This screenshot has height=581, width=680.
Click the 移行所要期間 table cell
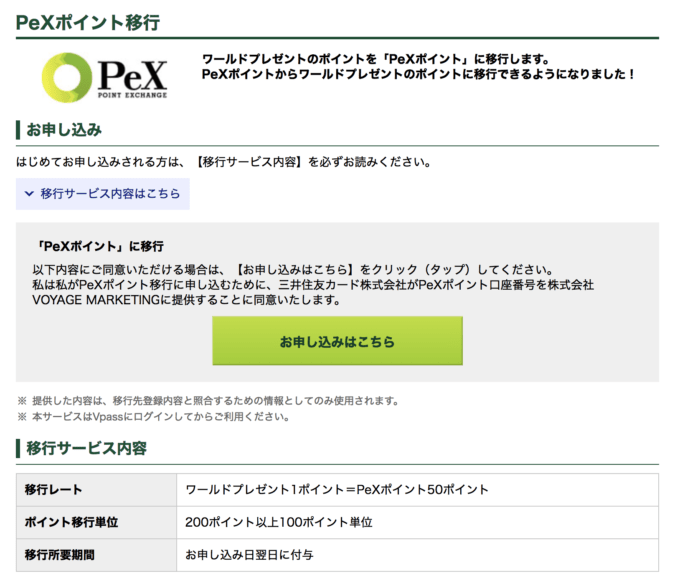click(96, 555)
